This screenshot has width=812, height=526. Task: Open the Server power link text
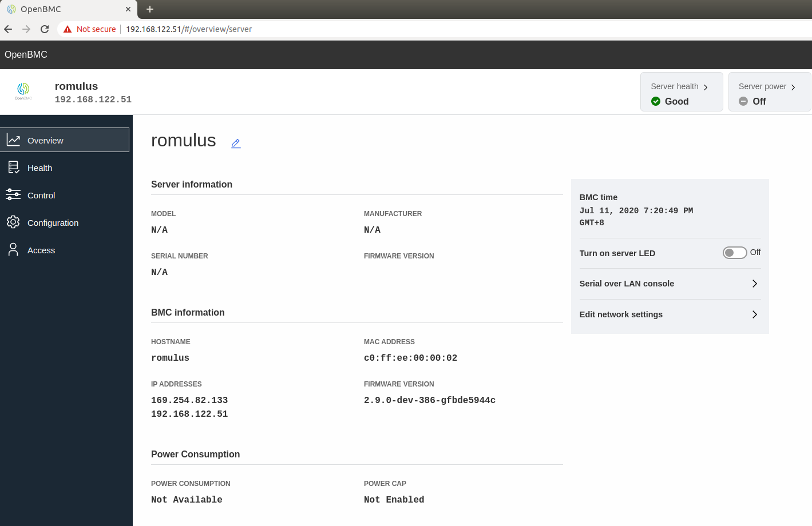762,86
